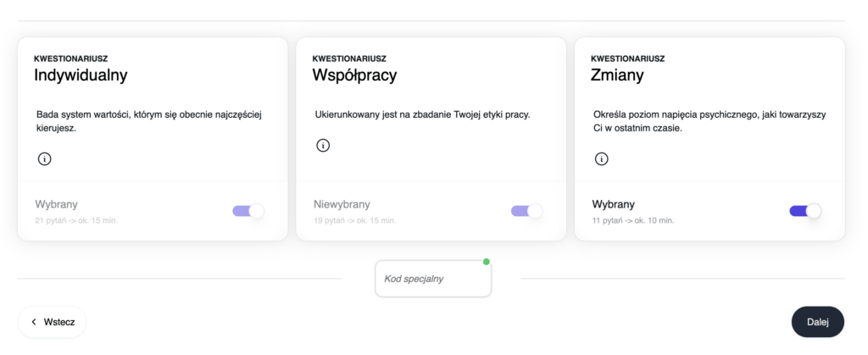Click the 19 pytań duration text
Viewport: 868px width, 355px height.
click(x=355, y=220)
